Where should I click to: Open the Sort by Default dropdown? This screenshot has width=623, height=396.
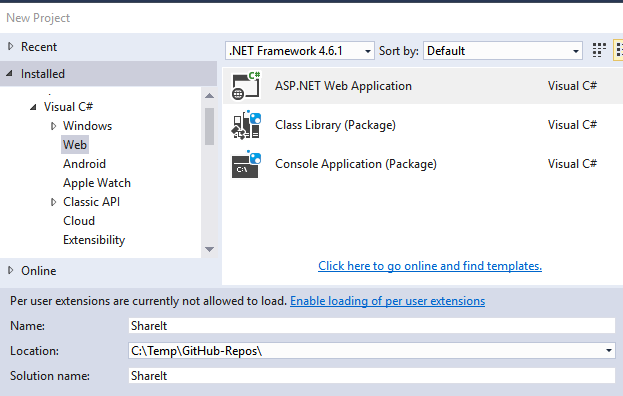click(x=503, y=51)
